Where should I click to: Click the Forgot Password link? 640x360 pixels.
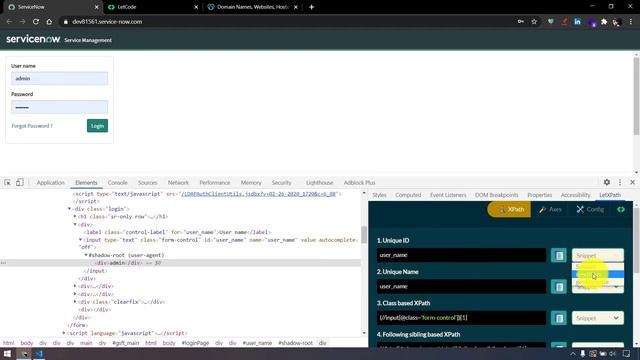[32, 126]
